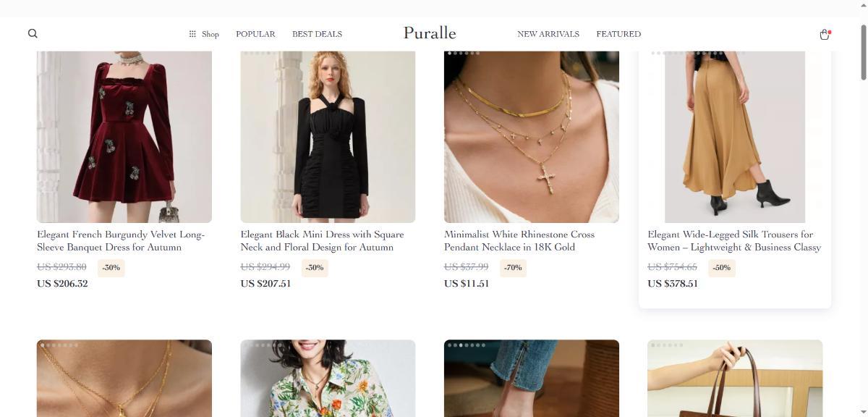
Task: Go to the POPULAR menu item
Action: (255, 34)
